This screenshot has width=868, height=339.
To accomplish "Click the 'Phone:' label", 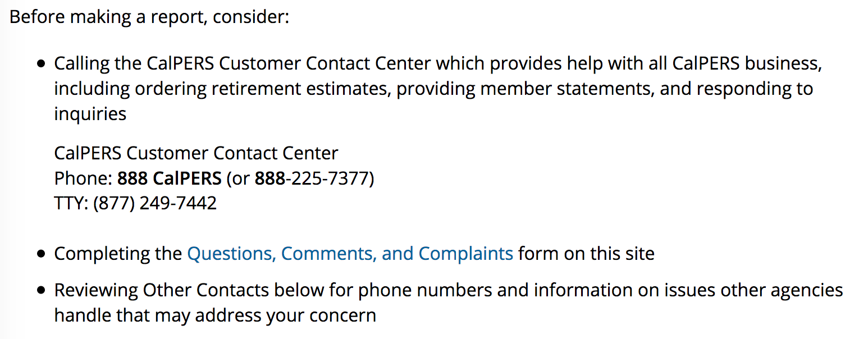I will [x=83, y=178].
